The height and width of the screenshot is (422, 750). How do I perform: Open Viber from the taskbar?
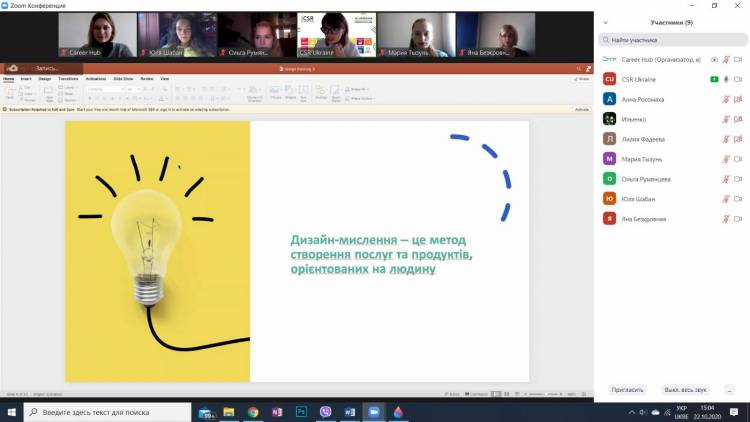click(x=325, y=411)
